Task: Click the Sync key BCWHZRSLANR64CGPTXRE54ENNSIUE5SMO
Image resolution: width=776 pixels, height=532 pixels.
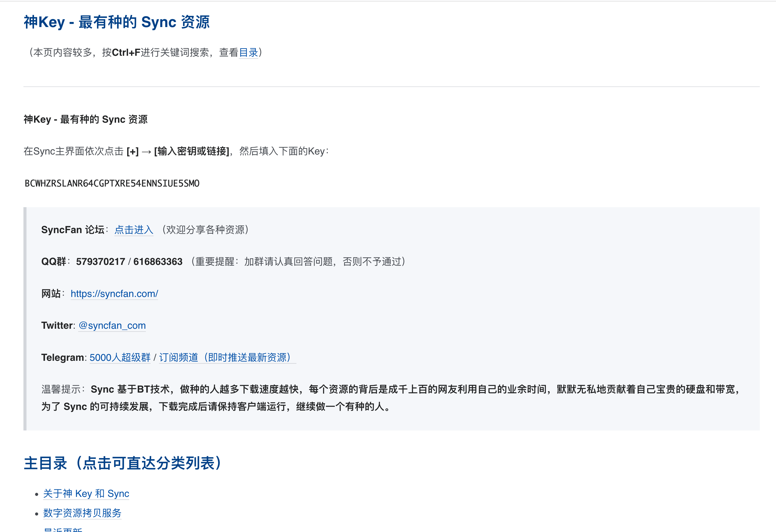Action: [x=112, y=183]
